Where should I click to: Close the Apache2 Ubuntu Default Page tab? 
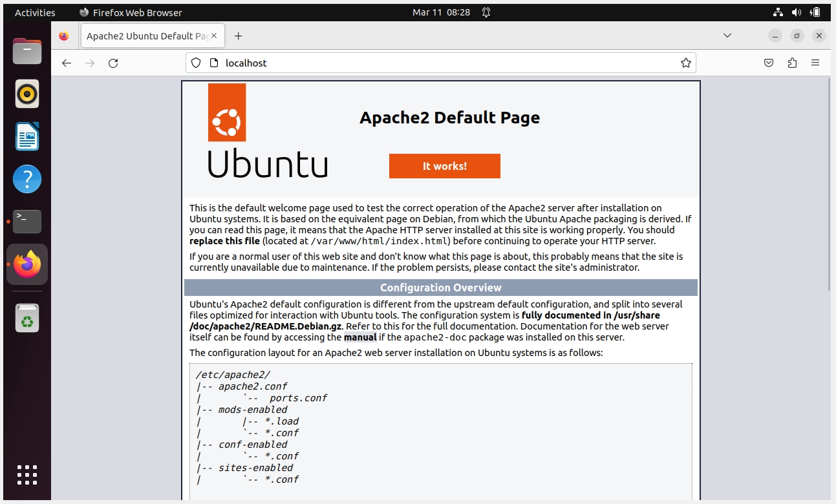(x=215, y=36)
